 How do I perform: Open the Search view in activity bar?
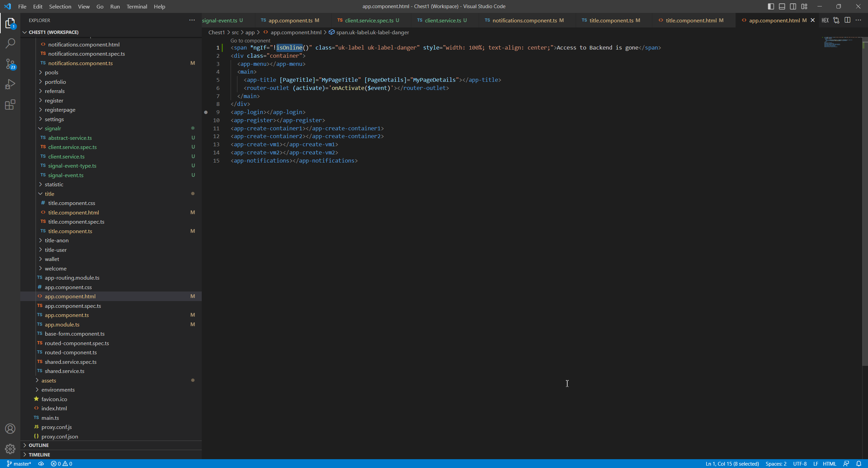(x=10, y=43)
